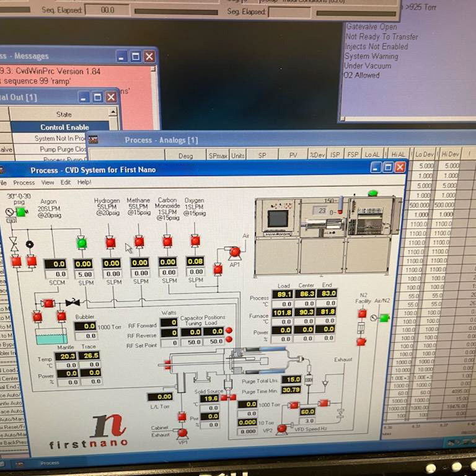Click the 5.00 SLPM Argon setpoint field

pos(84,274)
